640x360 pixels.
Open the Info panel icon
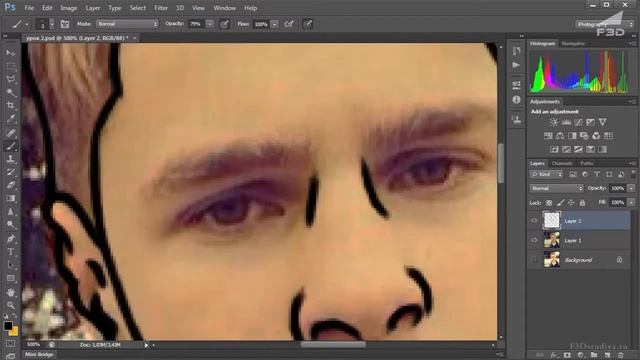tap(516, 99)
